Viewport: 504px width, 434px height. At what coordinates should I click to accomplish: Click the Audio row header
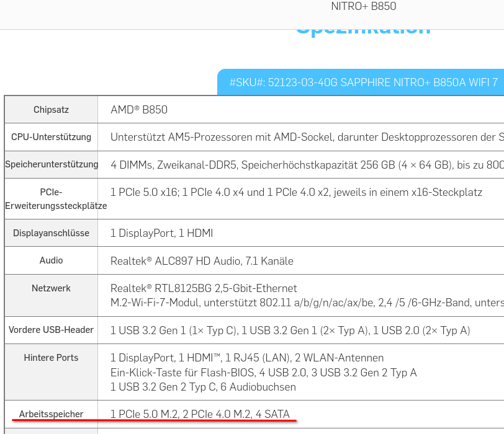click(51, 260)
